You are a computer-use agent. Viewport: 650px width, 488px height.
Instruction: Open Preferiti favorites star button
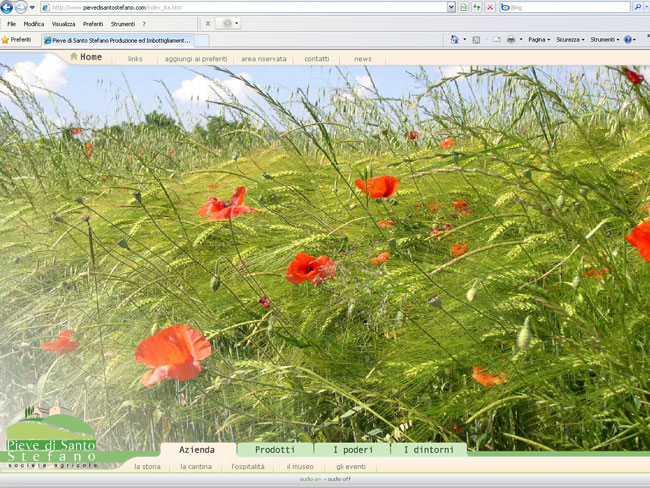[16, 40]
